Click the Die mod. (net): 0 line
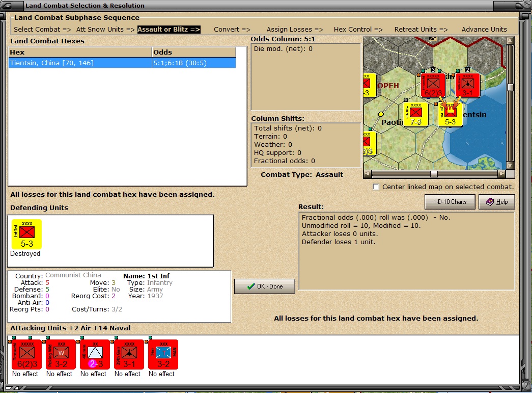532x393 pixels. pyautogui.click(x=283, y=49)
